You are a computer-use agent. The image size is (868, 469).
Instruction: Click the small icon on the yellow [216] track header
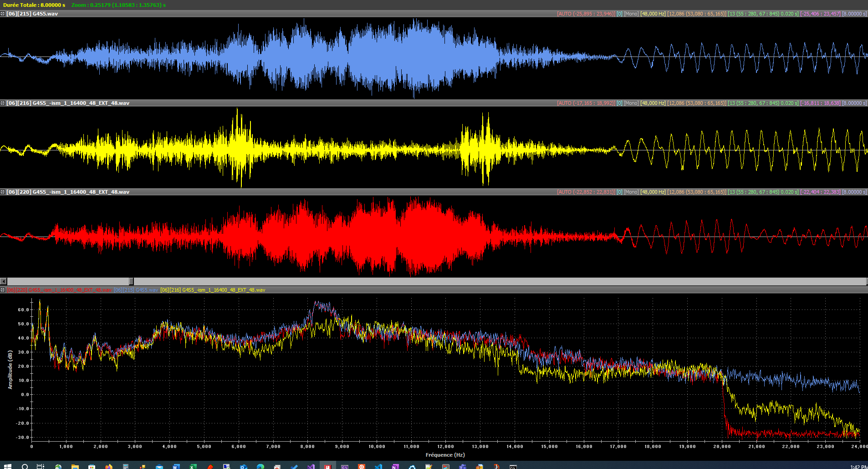pos(3,103)
